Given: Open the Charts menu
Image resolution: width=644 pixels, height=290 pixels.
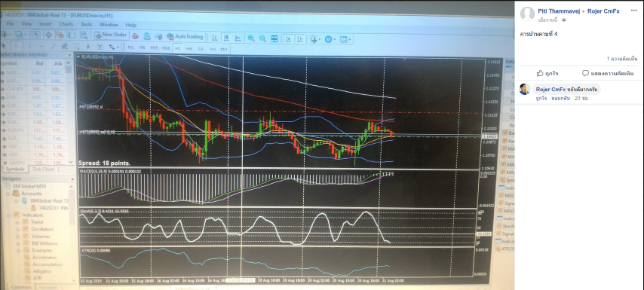Looking at the screenshot, I should pos(66,25).
